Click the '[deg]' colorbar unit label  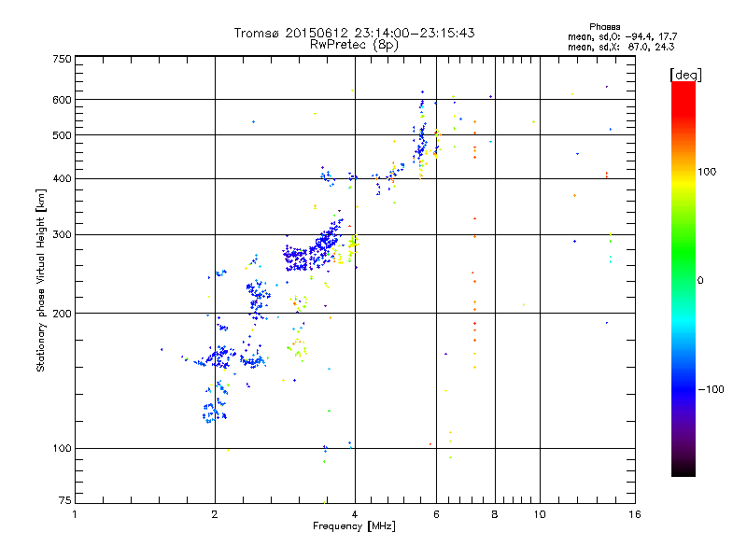coord(685,76)
